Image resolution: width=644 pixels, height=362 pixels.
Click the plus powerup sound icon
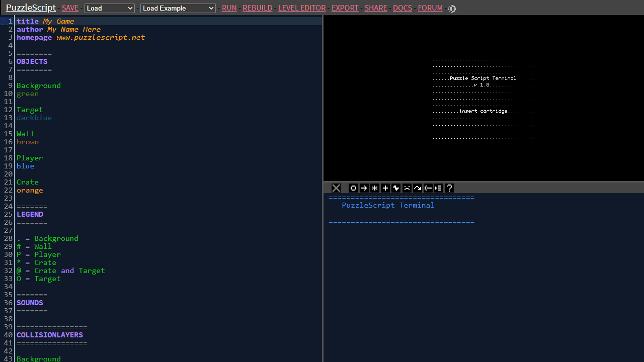point(385,188)
